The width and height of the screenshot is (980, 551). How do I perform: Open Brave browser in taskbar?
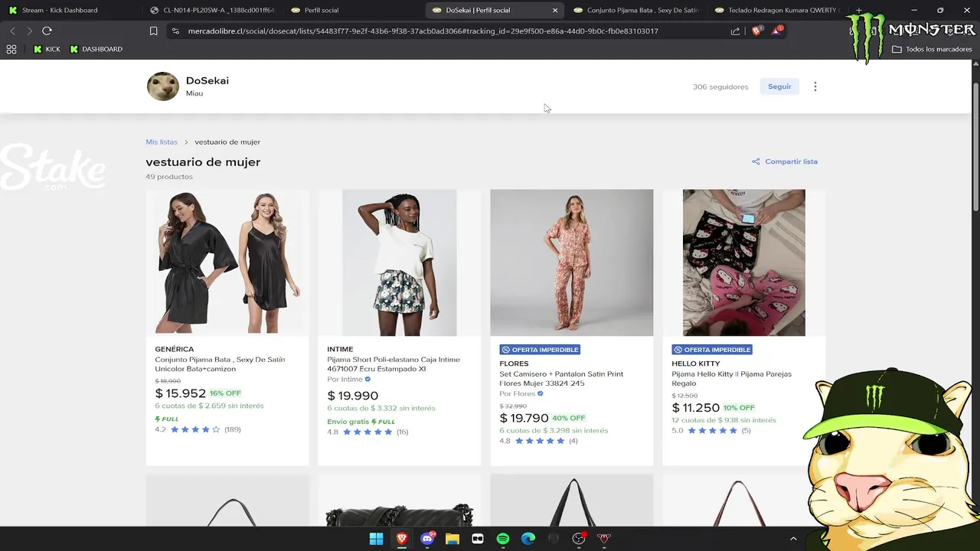(401, 539)
